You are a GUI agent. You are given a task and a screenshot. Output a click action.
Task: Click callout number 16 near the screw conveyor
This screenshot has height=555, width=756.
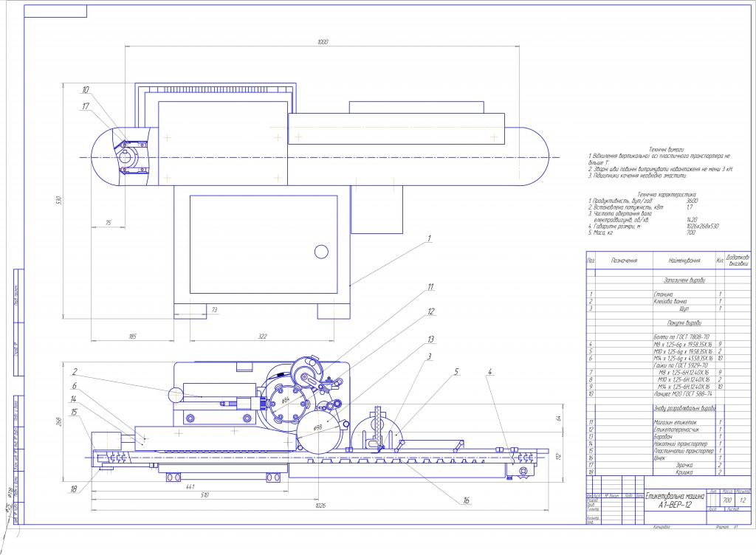[466, 500]
